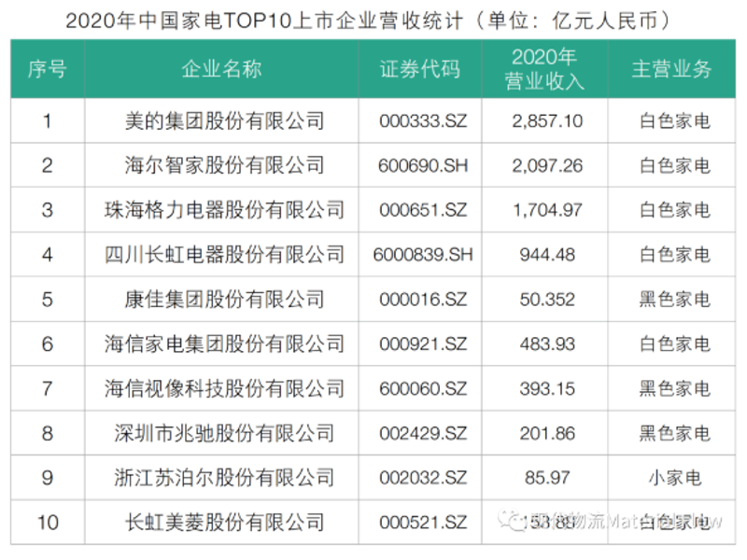
Task: Click rank number 10 in 序号 column
Action: [x=48, y=523]
